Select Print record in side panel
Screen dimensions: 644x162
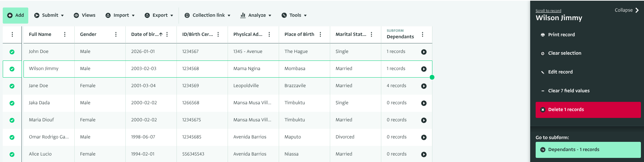(561, 35)
